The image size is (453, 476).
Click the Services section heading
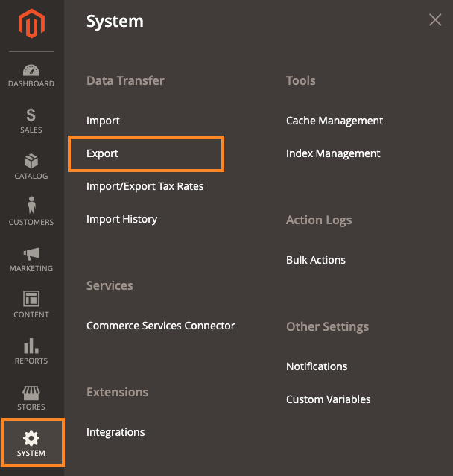pyautogui.click(x=110, y=285)
